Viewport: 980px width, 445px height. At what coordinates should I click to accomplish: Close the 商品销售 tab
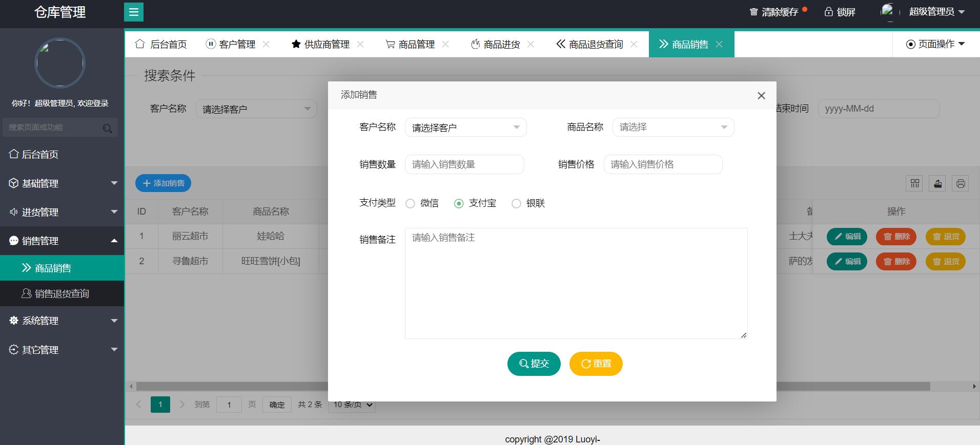[719, 44]
